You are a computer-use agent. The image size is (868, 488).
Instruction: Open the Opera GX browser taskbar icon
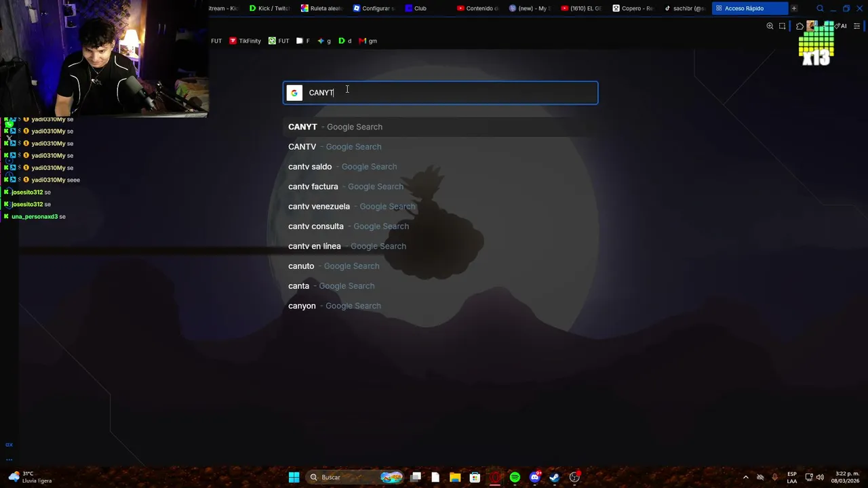495,477
